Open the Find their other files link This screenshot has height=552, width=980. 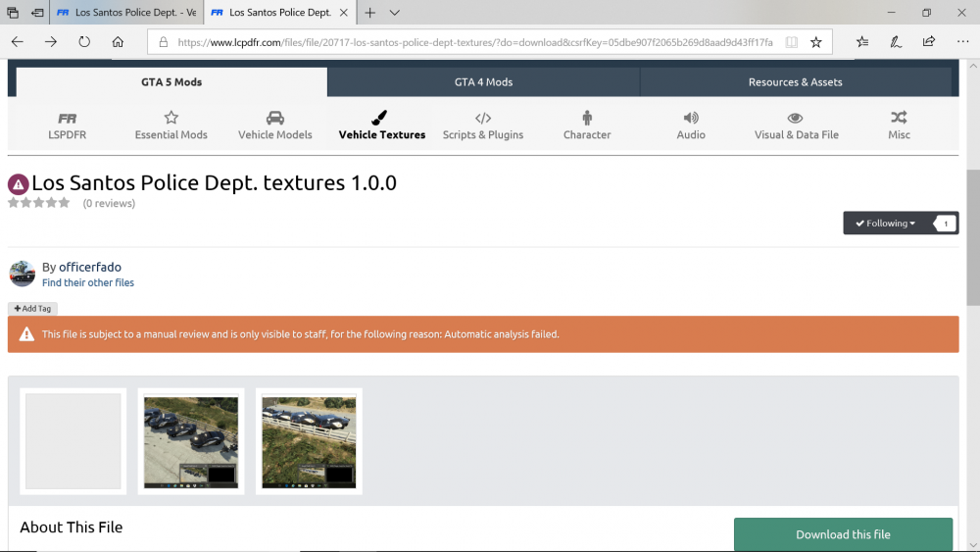[88, 282]
